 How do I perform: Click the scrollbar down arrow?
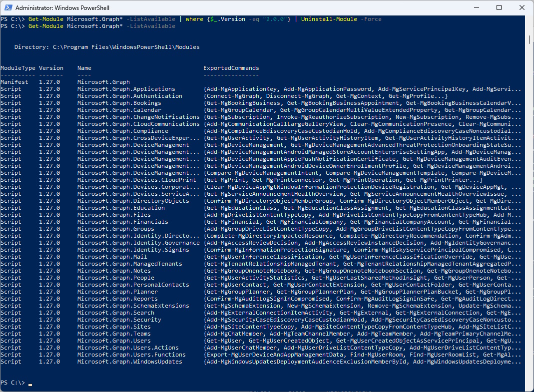[x=530, y=388]
